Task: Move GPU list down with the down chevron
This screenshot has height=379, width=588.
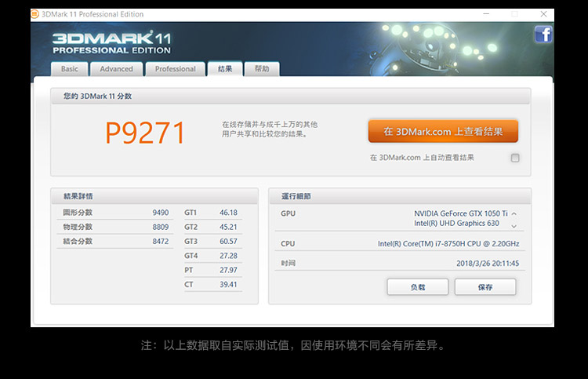Action: [514, 226]
